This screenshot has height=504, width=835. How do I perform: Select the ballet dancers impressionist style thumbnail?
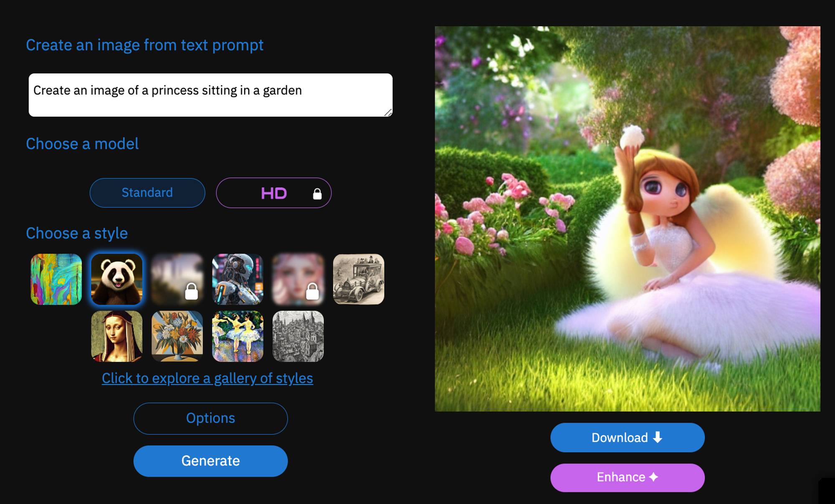[238, 336]
